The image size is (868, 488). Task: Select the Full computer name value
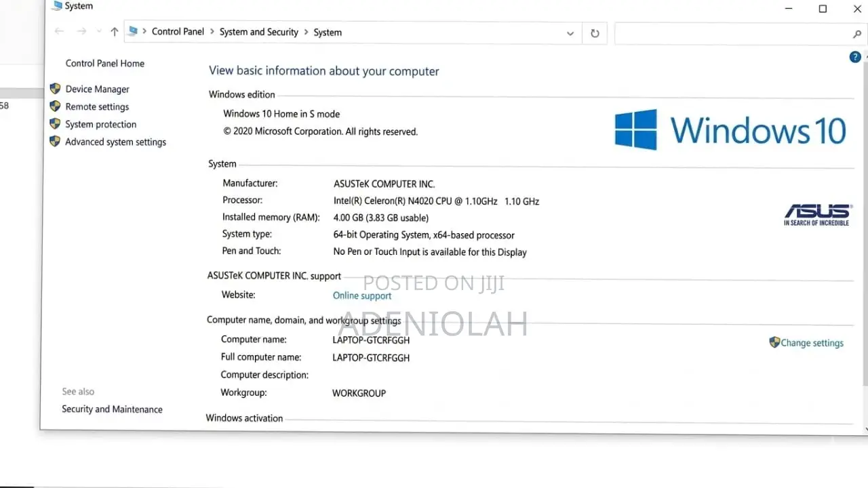(371, 358)
